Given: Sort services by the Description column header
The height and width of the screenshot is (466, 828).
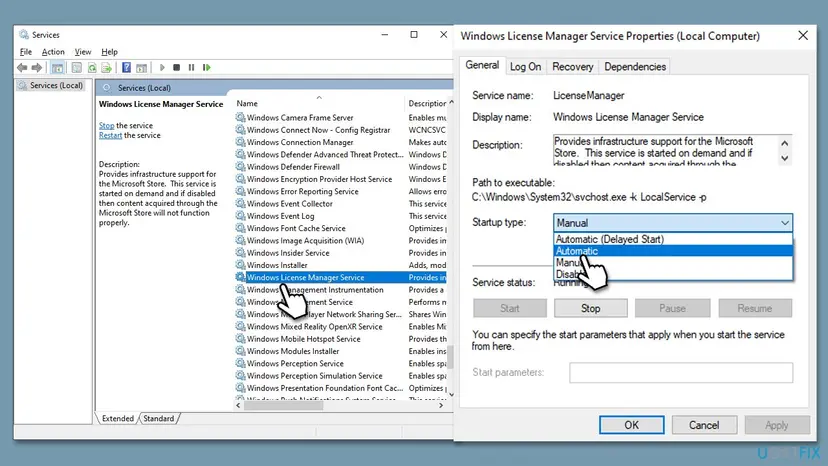Looking at the screenshot, I should 428,104.
